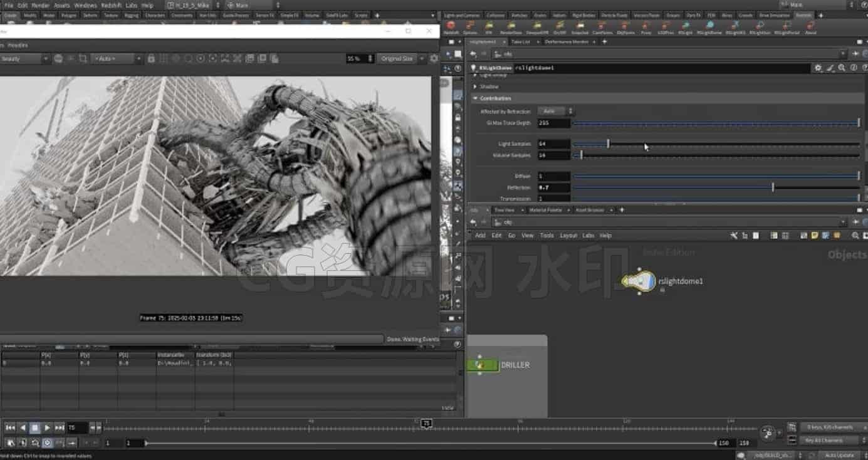868x460 pixels.
Task: Open the File menu
Action: click(9, 5)
